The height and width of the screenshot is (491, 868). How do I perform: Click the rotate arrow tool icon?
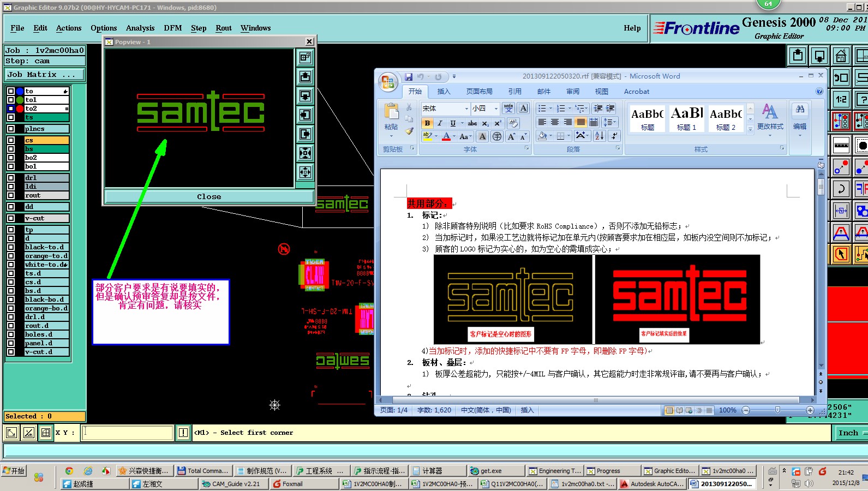click(841, 189)
